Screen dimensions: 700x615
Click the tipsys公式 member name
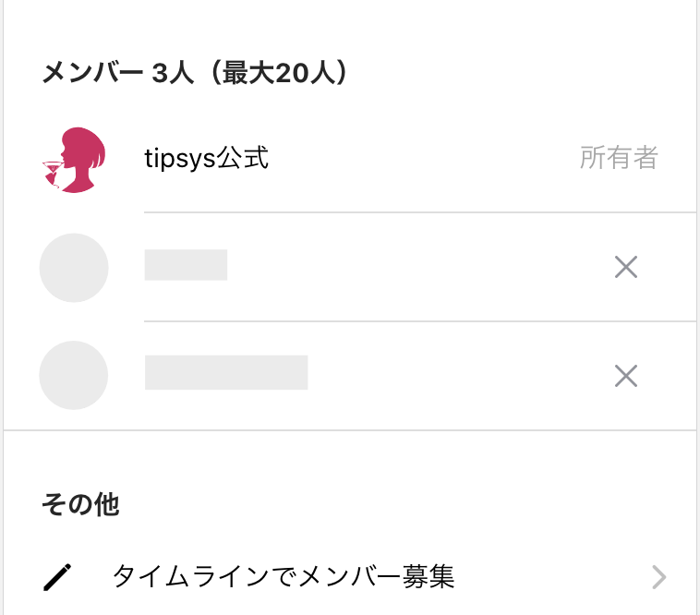206,158
